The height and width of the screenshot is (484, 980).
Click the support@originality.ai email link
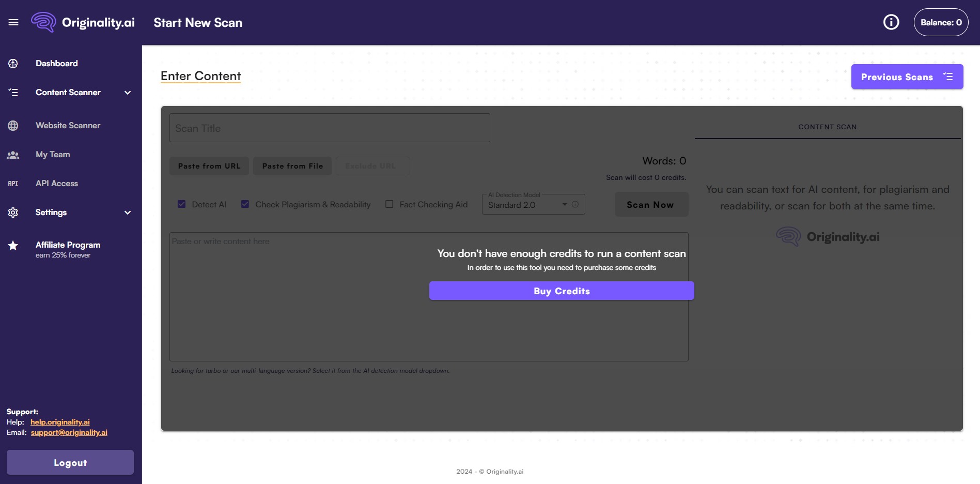pyautogui.click(x=69, y=432)
